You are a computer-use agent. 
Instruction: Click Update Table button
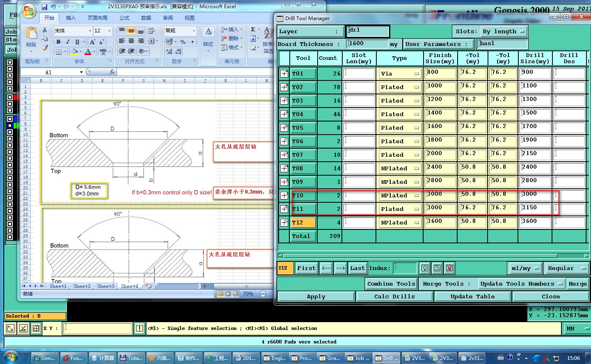[x=472, y=296]
